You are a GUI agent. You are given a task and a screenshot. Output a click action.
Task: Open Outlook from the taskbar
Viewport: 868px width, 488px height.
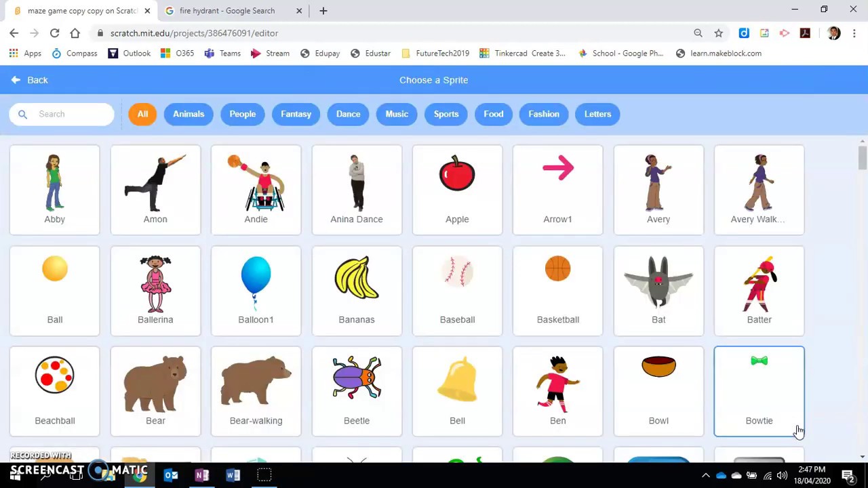tap(171, 475)
